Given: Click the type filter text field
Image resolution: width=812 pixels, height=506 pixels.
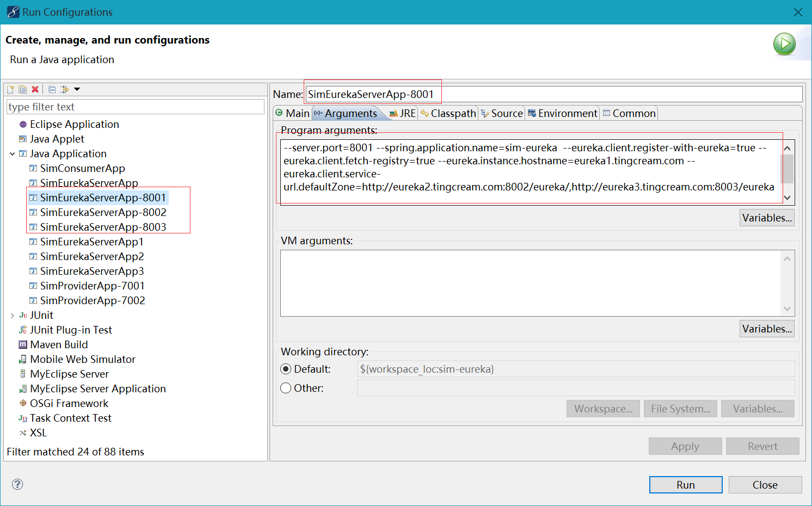Looking at the screenshot, I should coord(135,107).
